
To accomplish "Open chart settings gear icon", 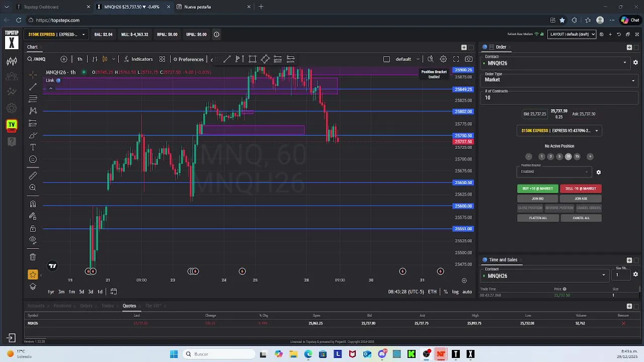I will point(443,59).
